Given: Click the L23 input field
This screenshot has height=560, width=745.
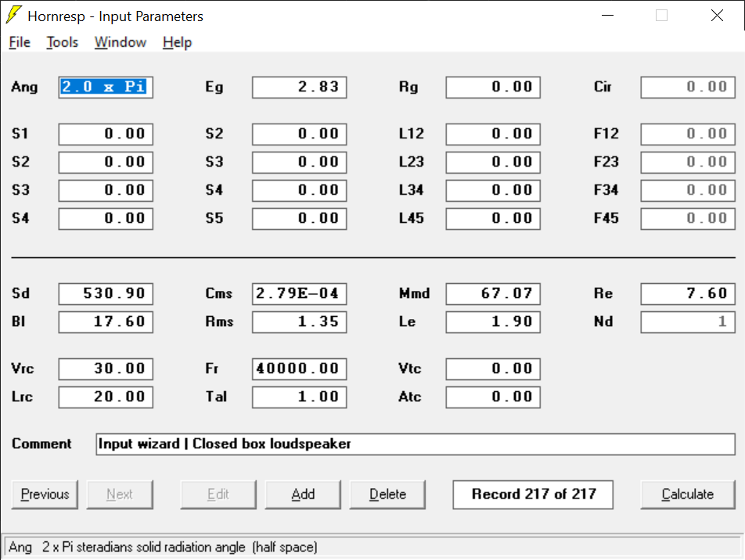Looking at the screenshot, I should pyautogui.click(x=493, y=163).
